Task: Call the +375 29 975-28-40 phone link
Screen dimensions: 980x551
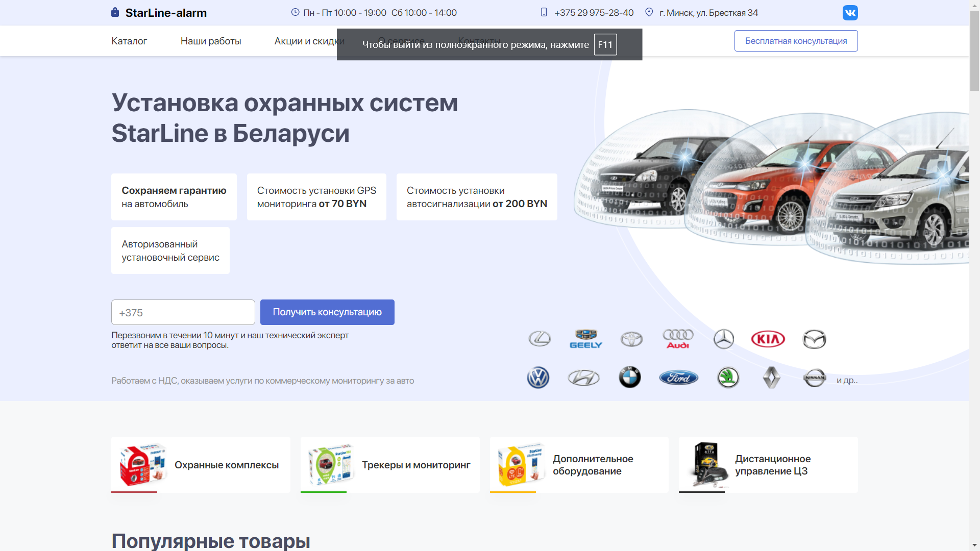Action: [594, 13]
